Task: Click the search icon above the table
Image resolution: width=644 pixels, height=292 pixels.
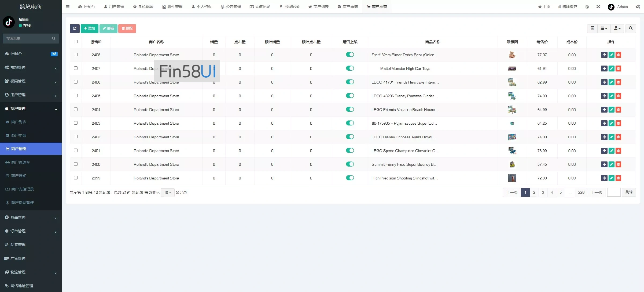Action: coord(631,28)
